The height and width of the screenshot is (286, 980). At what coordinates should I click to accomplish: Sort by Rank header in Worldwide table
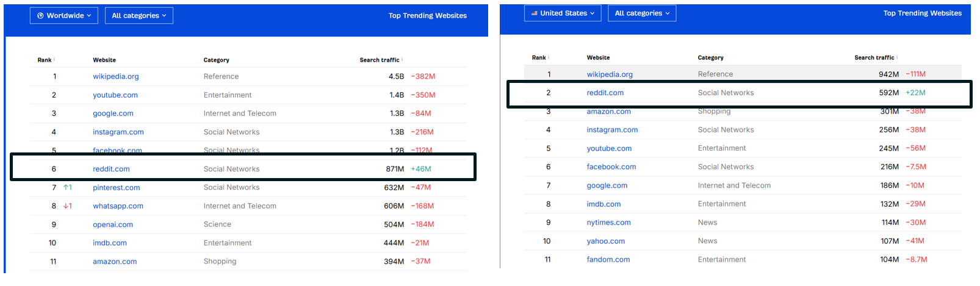45,60
